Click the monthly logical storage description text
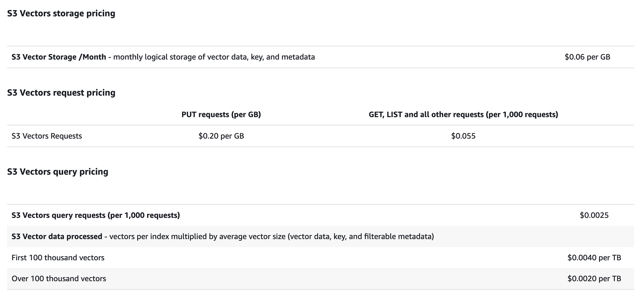Image resolution: width=644 pixels, height=292 pixels. [214, 57]
